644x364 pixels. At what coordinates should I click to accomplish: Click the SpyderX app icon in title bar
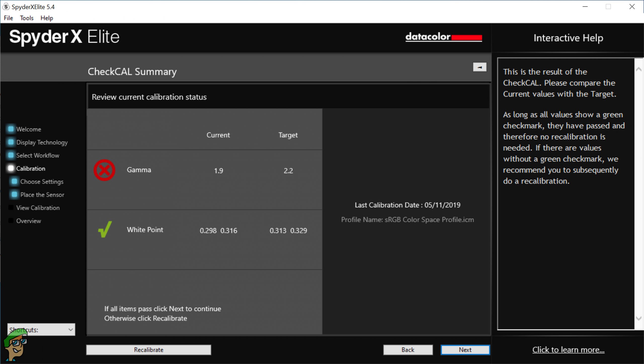tap(6, 7)
